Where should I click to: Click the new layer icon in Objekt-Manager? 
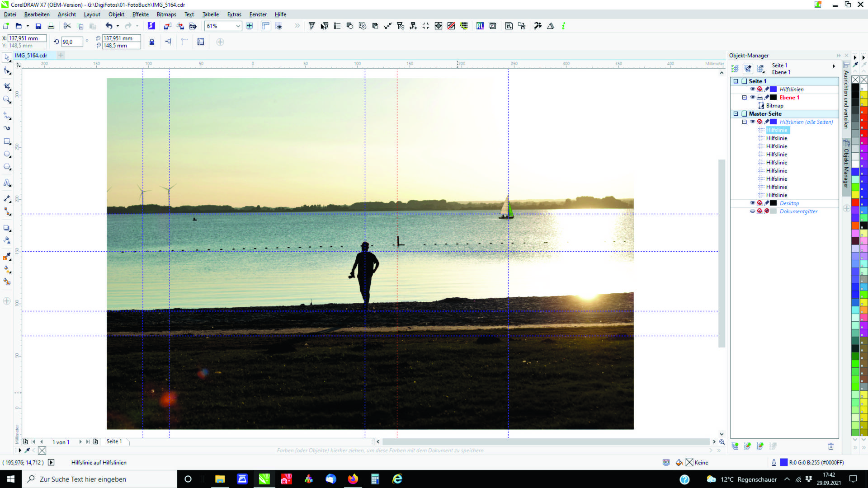(x=735, y=446)
